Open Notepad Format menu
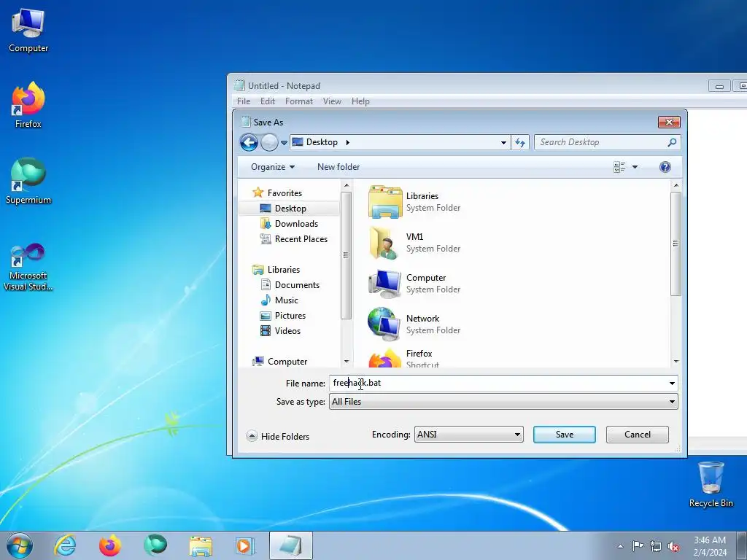 pyautogui.click(x=298, y=101)
